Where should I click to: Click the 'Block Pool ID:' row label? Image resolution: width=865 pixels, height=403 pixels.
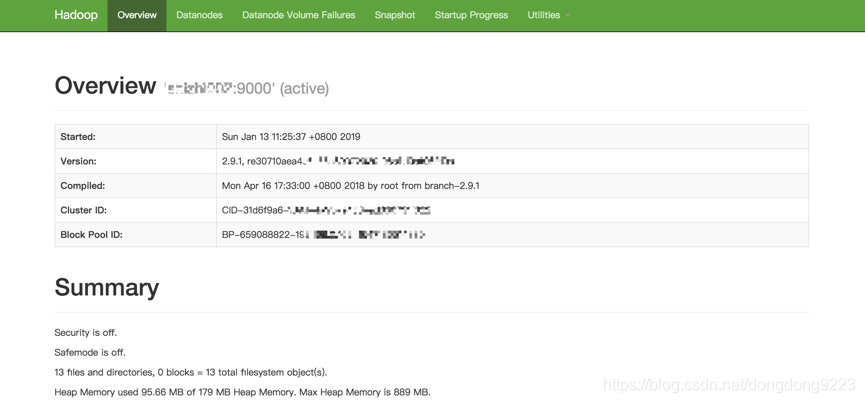[92, 235]
